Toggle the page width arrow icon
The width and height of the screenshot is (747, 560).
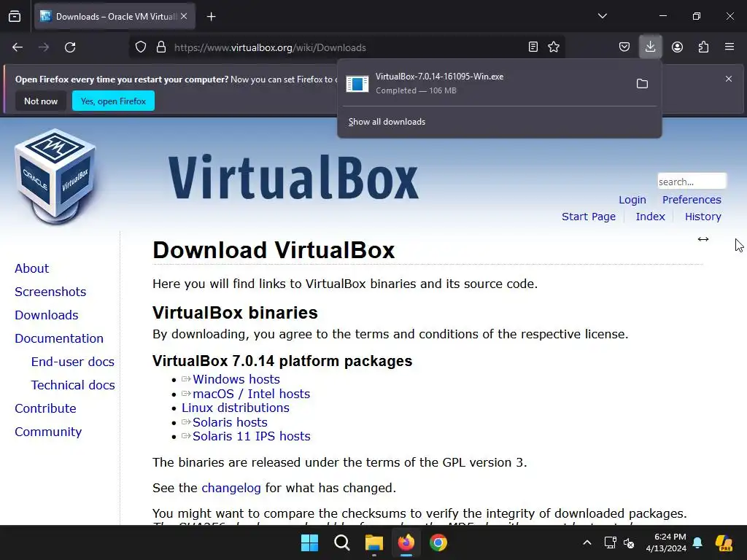[x=703, y=239]
